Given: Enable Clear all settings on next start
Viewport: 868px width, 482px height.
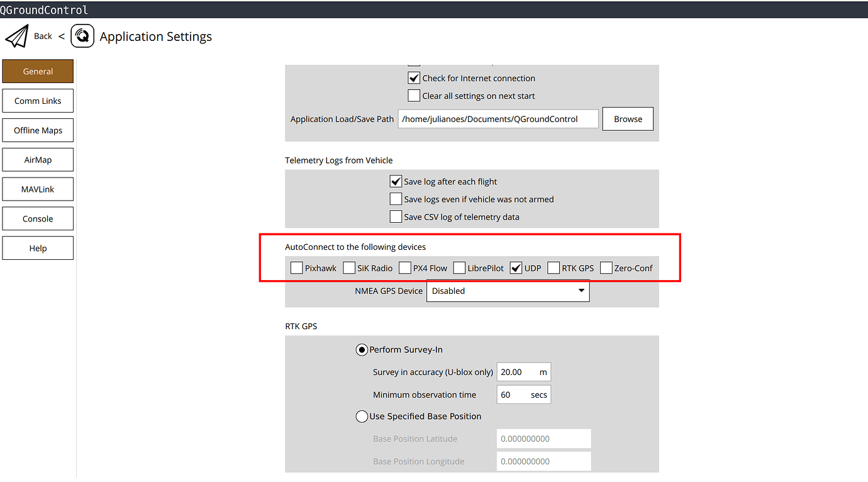Looking at the screenshot, I should tap(414, 96).
